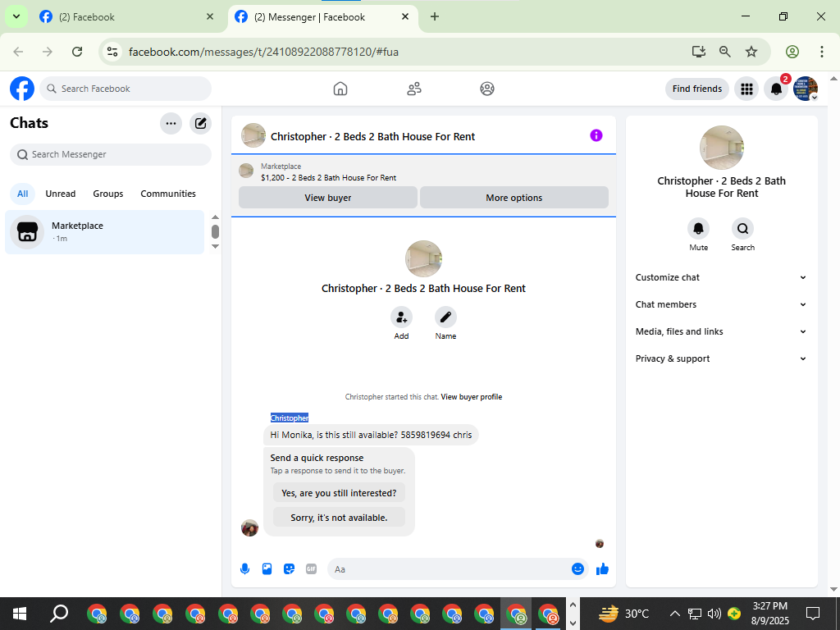Click the Name pencil icon
The width and height of the screenshot is (840, 630).
coord(445,317)
